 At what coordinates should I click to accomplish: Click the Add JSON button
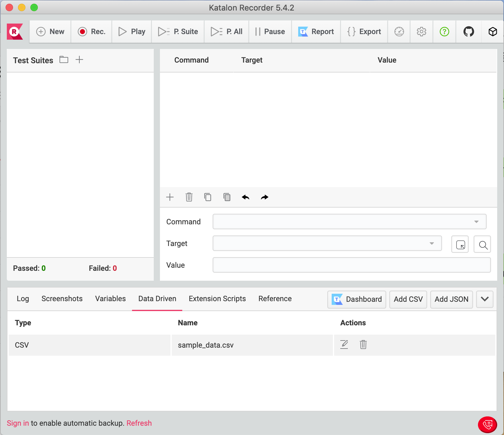pos(451,299)
